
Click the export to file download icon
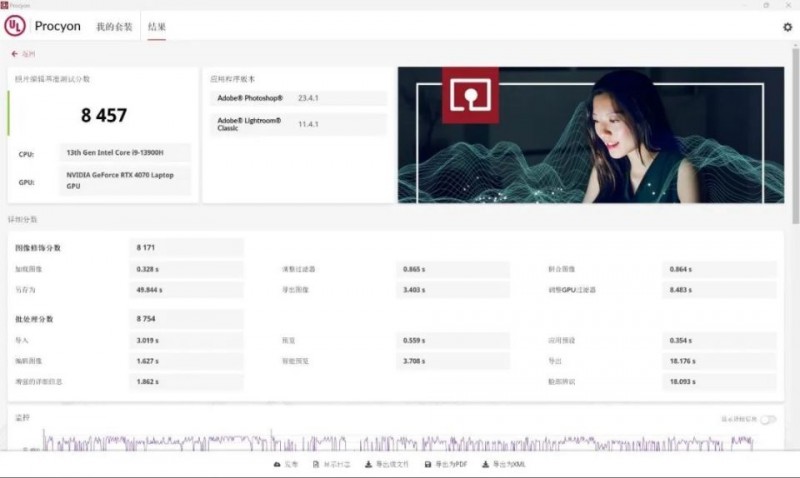[368, 465]
